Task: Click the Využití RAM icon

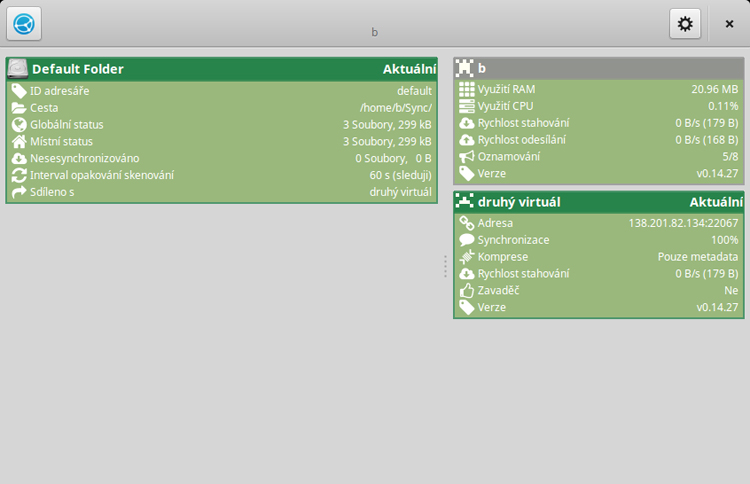Action: click(x=466, y=90)
